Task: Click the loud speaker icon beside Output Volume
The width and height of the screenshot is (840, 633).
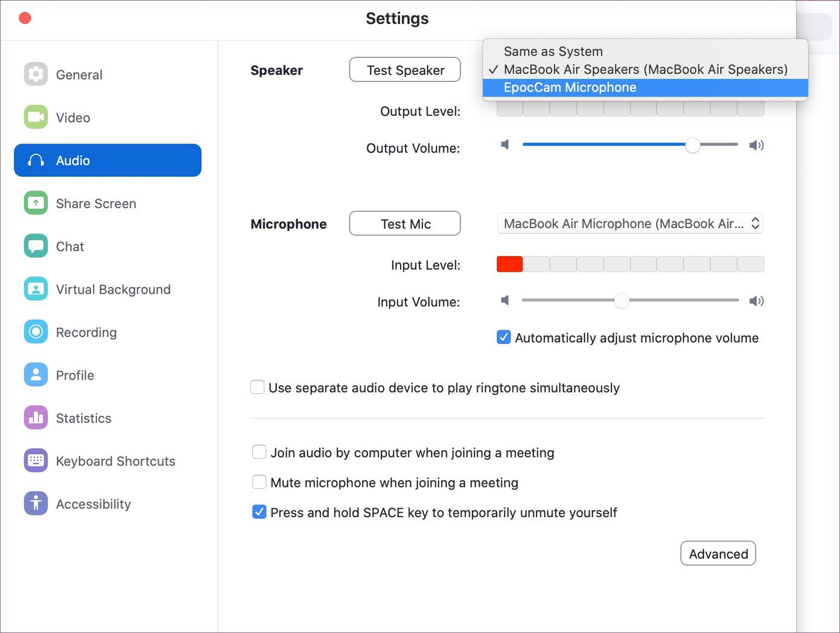Action: point(756,145)
